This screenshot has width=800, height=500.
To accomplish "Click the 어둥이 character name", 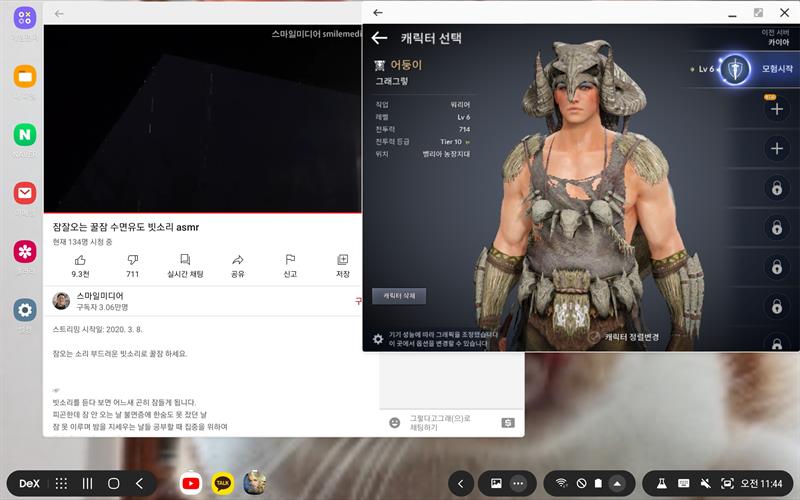I will pos(406,65).
